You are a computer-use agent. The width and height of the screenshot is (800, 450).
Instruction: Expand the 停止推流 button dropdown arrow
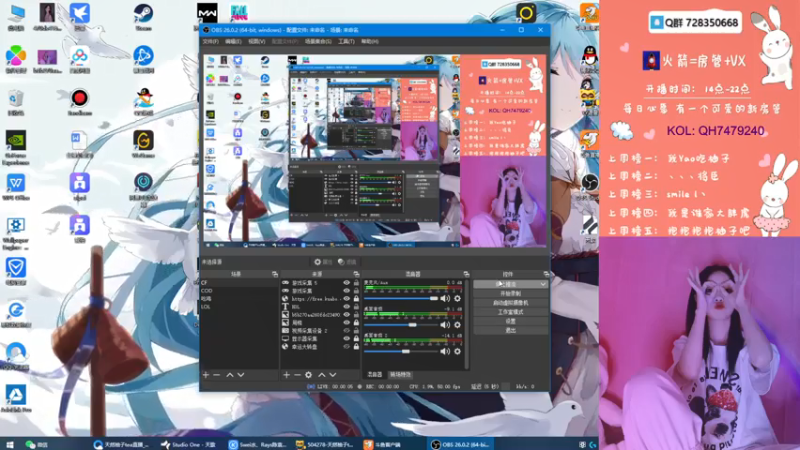pyautogui.click(x=543, y=284)
